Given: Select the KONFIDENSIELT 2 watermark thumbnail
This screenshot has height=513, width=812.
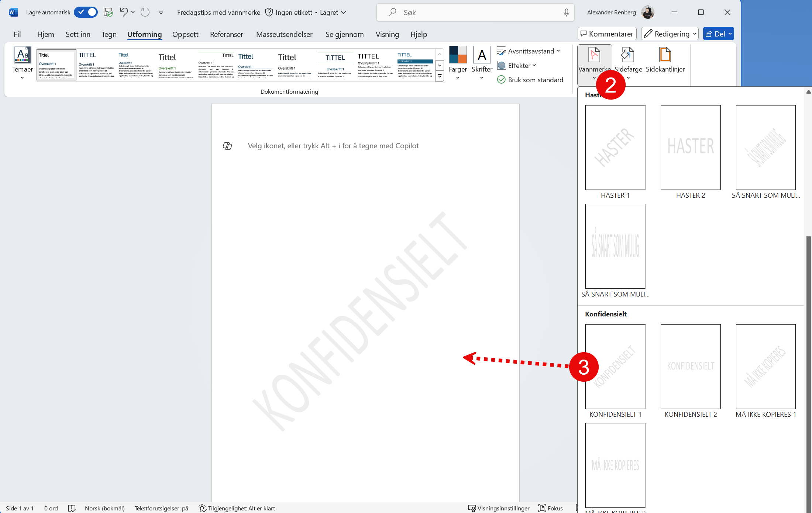Looking at the screenshot, I should coord(690,367).
